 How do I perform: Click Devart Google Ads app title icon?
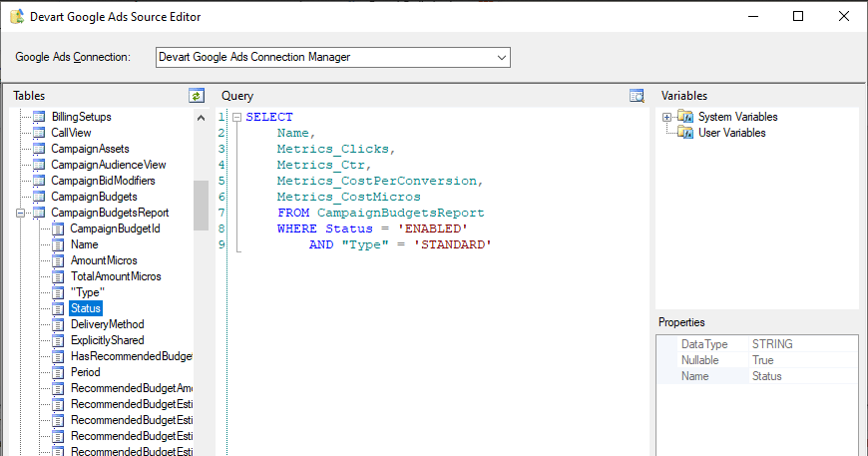[x=17, y=17]
